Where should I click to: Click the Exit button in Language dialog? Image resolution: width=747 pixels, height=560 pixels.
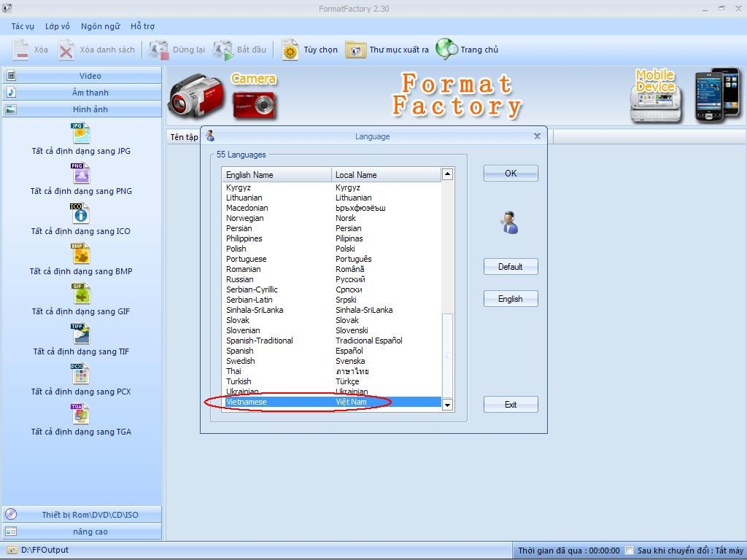click(511, 404)
